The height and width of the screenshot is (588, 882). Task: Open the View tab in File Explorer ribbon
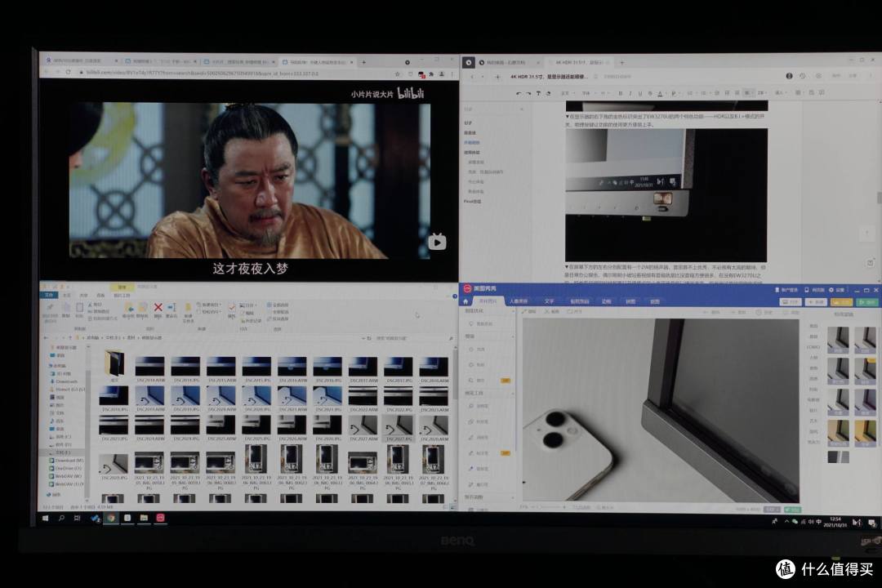[100, 295]
